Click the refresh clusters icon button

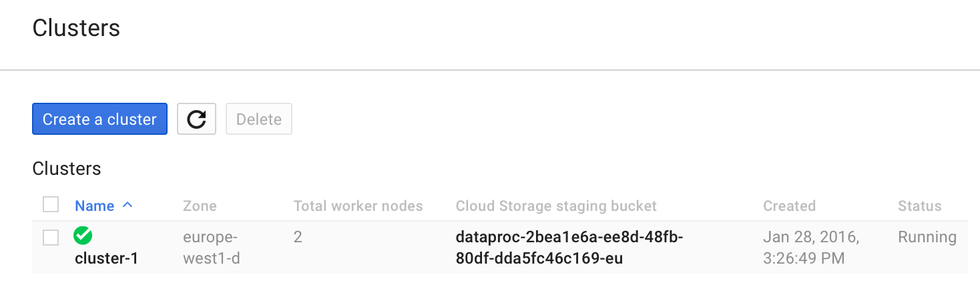tap(196, 119)
